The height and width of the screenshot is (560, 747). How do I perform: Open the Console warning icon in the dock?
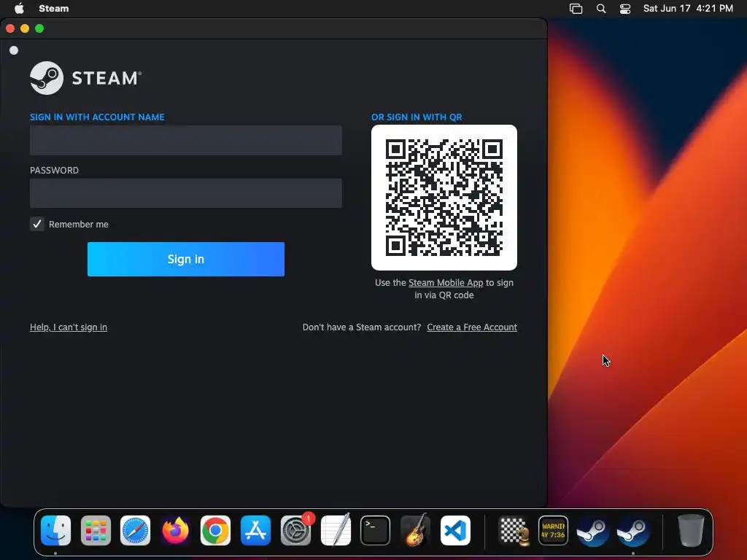(x=553, y=531)
